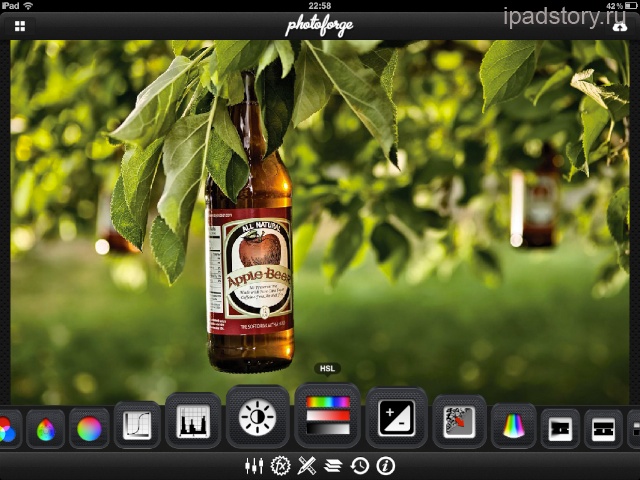Image resolution: width=640 pixels, height=480 pixels.
Task: Open the Exposure plus/minus tool
Action: 397,418
